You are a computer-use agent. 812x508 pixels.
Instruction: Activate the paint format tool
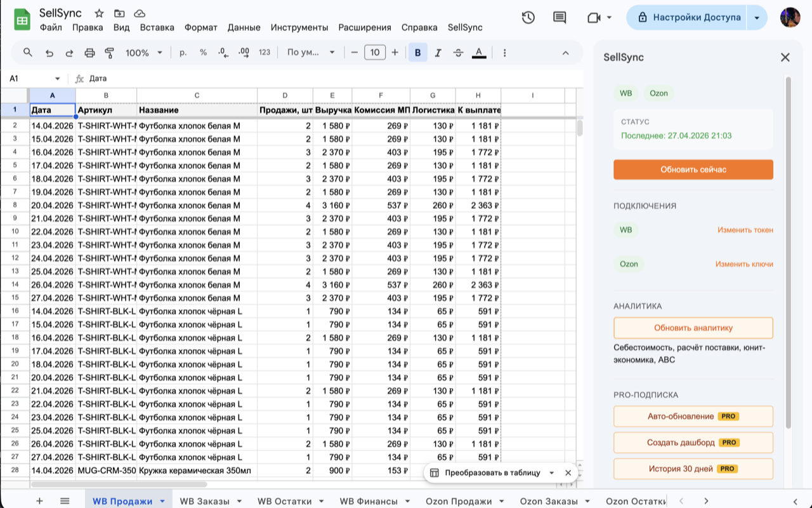[109, 53]
